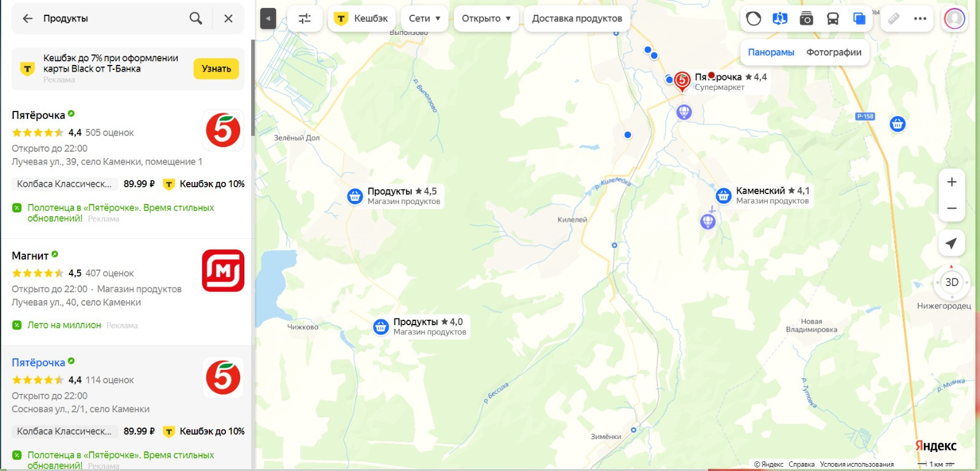The height and width of the screenshot is (471, 980).
Task: Select the ruler measurement tool
Action: 894,18
